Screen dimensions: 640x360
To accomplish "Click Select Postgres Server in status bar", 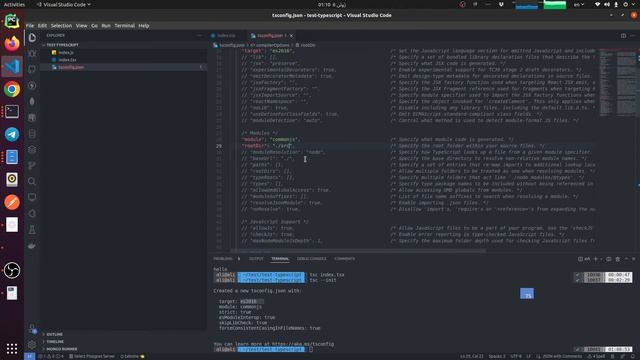I will 92,356.
